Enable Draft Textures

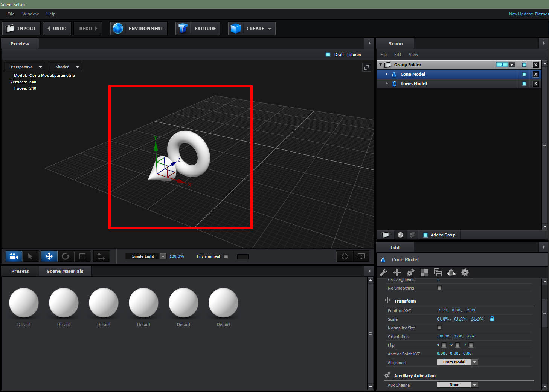[x=328, y=55]
